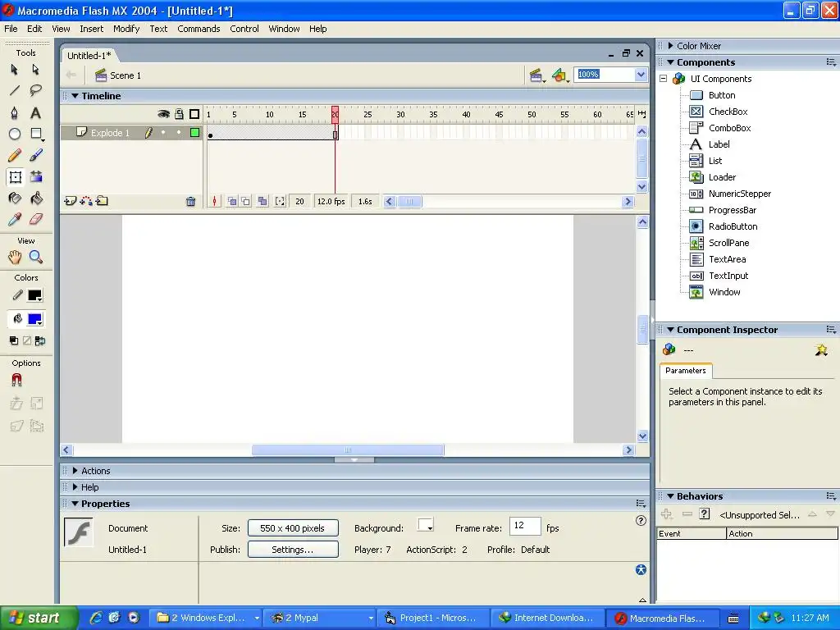Open the zoom percentage dropdown
Screen dimensions: 840x630
641,75
